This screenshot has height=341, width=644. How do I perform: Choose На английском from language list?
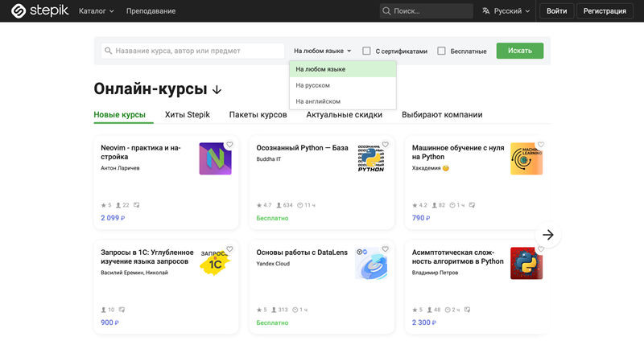(318, 101)
